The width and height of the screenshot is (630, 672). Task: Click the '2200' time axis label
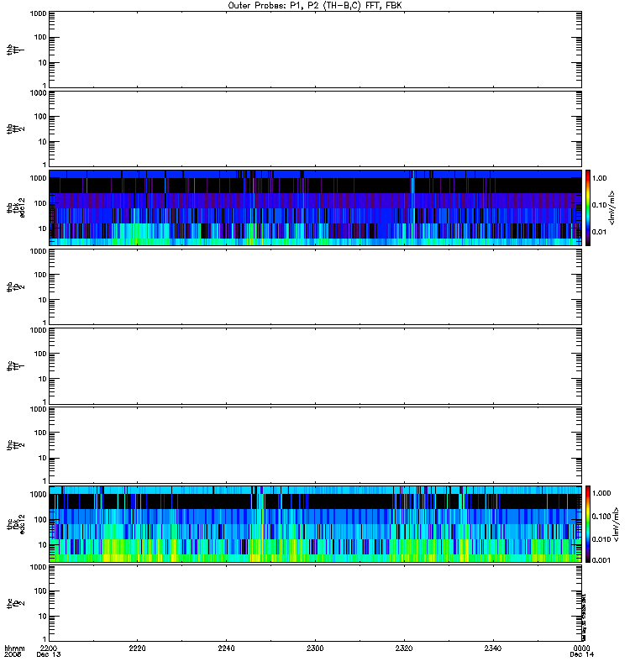click(49, 648)
